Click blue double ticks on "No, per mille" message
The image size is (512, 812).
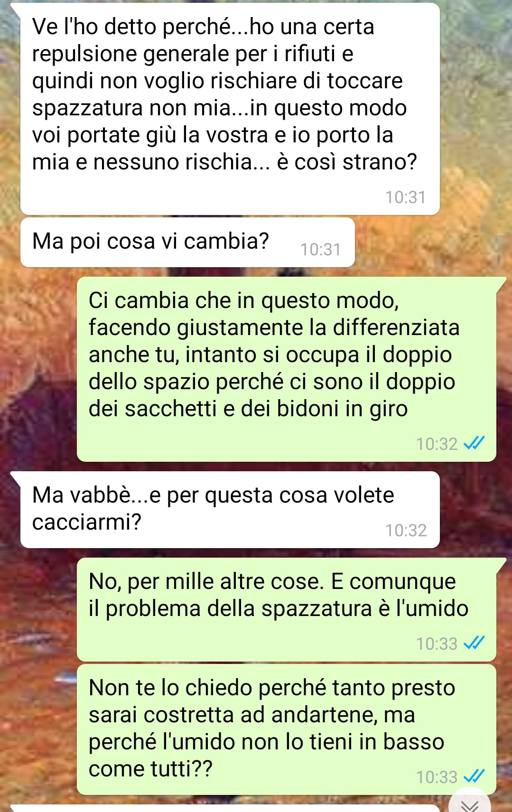474,644
